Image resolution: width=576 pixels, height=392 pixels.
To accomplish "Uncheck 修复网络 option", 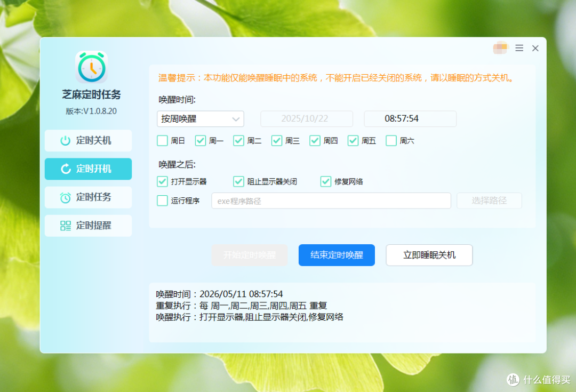I will 326,181.
